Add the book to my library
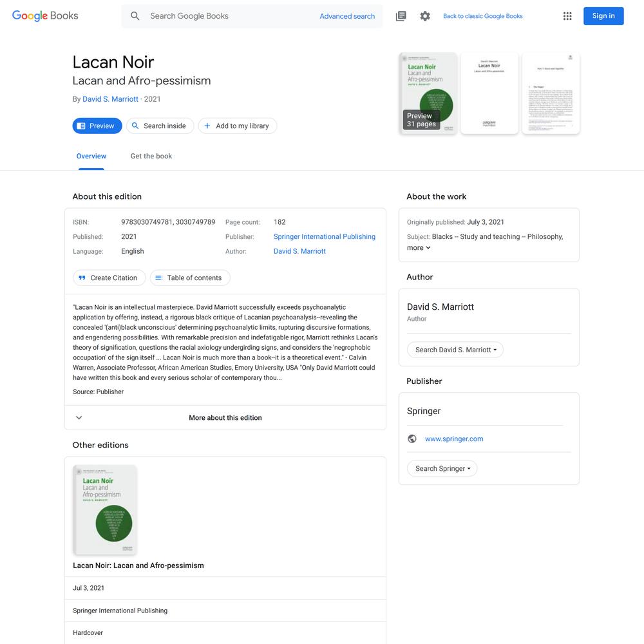The image size is (644, 644). point(238,126)
